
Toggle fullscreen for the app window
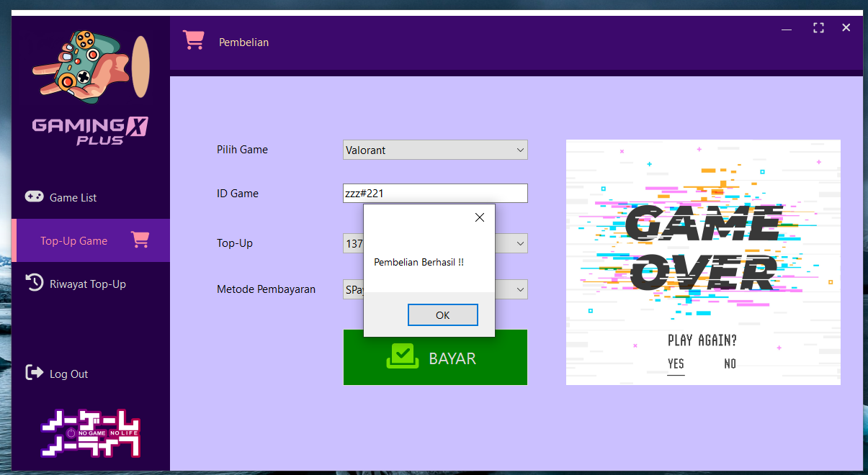[x=818, y=28]
